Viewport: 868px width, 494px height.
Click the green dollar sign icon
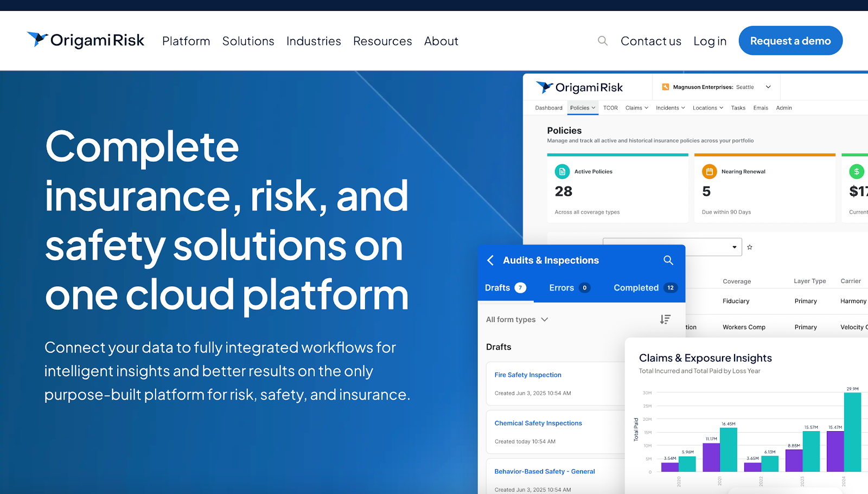857,171
